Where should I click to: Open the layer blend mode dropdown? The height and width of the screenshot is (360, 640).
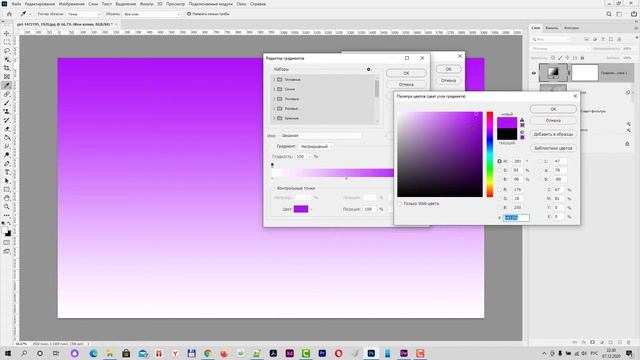[560, 49]
